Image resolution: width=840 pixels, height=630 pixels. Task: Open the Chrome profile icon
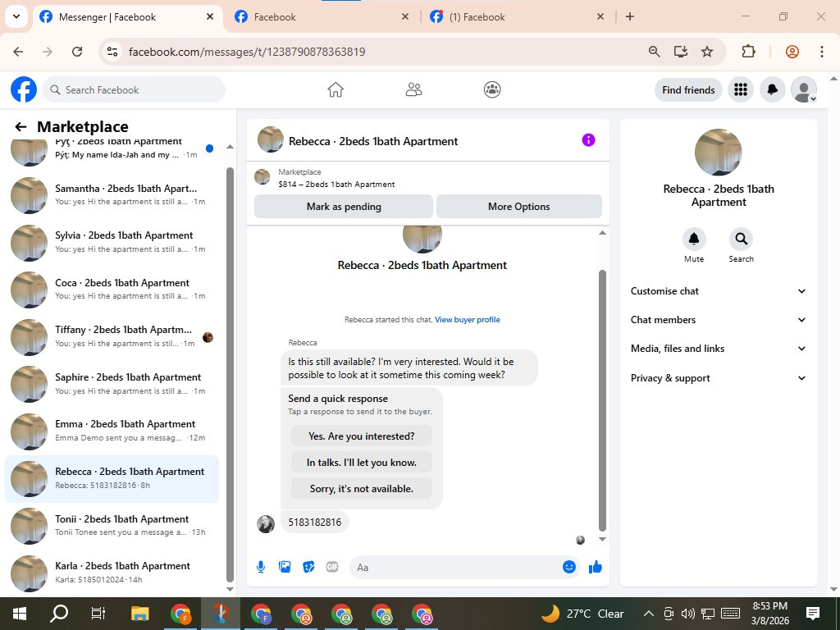(x=792, y=52)
